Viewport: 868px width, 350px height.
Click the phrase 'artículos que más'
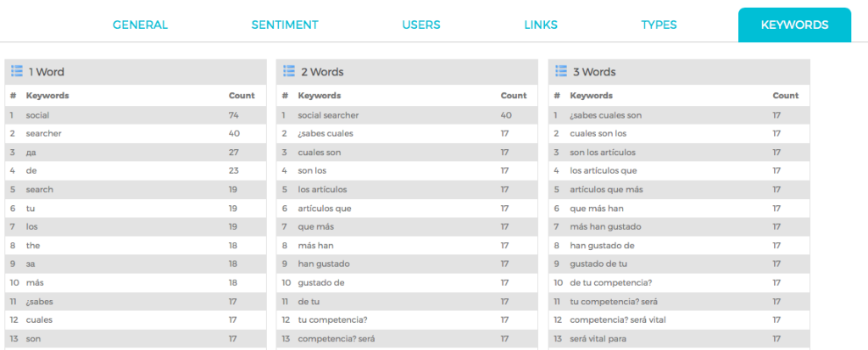[606, 189]
